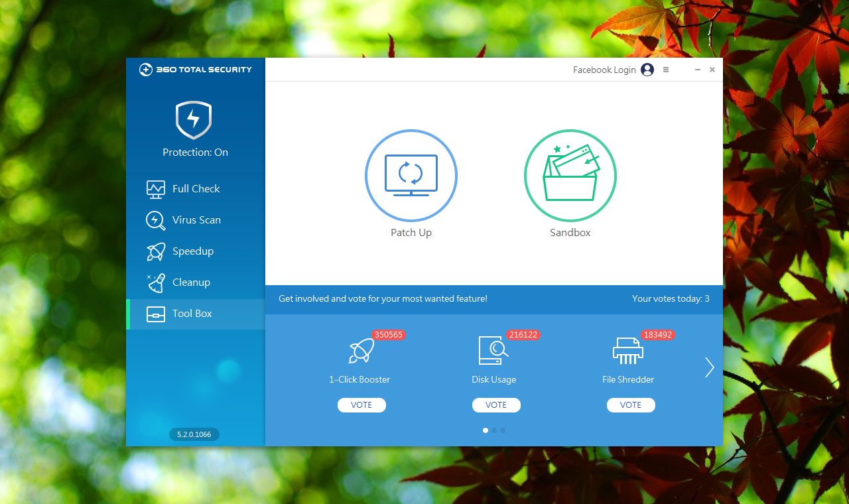Image resolution: width=849 pixels, height=504 pixels.
Task: Click the 360 Total Security logo
Action: [x=196, y=70]
